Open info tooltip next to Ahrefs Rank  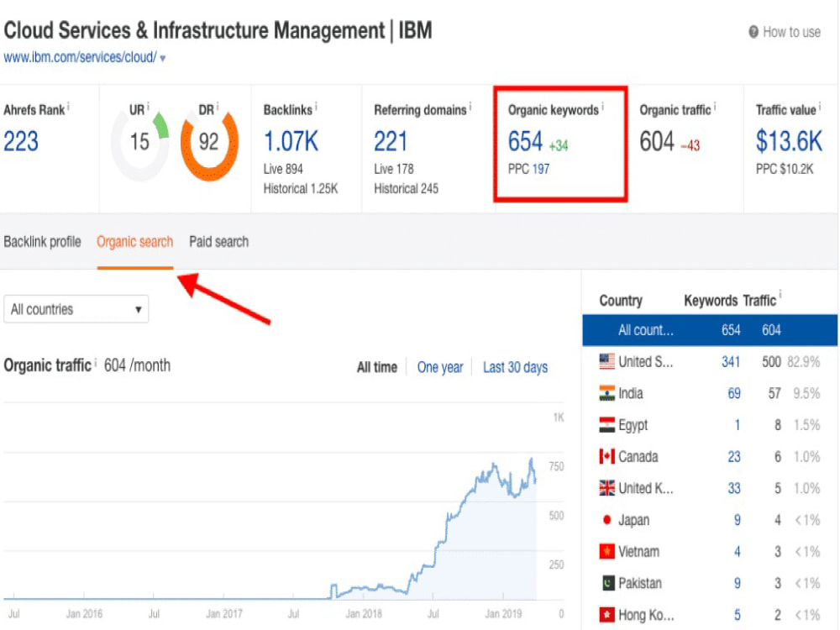68,107
